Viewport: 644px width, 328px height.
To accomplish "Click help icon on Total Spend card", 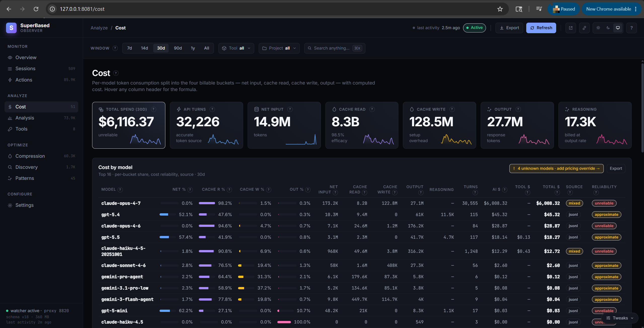I will pyautogui.click(x=154, y=109).
